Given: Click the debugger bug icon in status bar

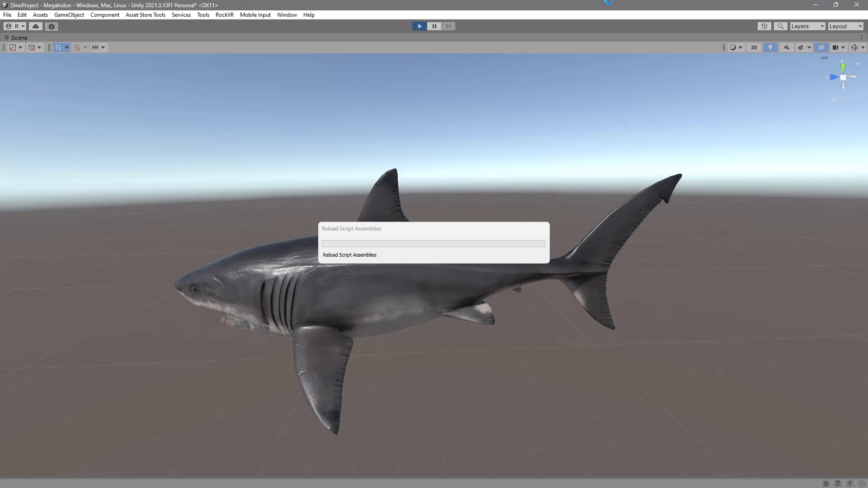Looking at the screenshot, I should click(826, 483).
